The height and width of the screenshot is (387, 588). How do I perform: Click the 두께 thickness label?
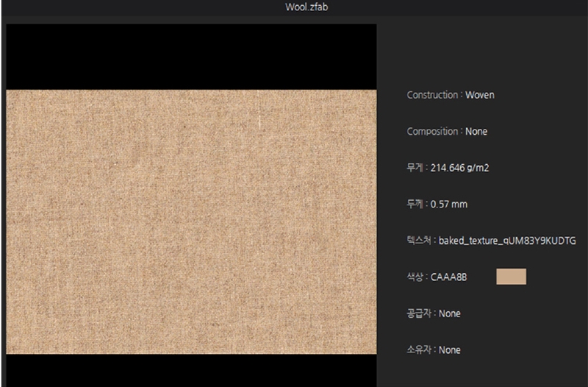pyautogui.click(x=415, y=205)
